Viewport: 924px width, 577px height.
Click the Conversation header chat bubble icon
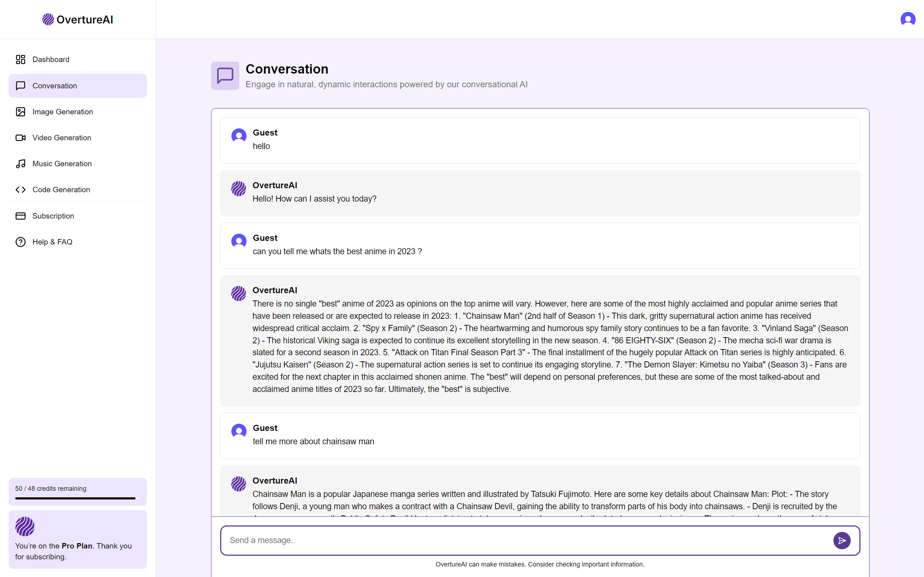225,76
